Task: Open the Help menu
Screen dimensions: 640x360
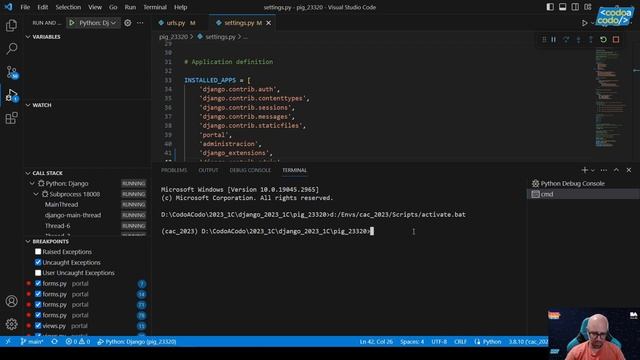Action: (x=180, y=7)
